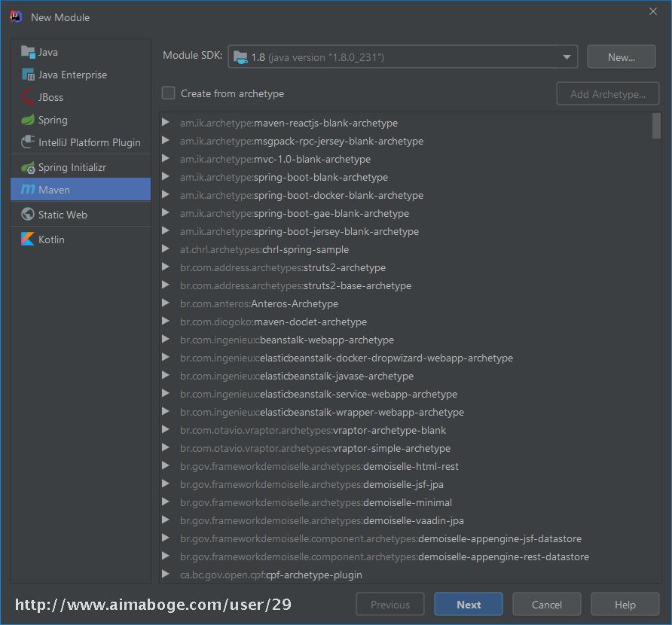Viewport: 672px width, 625px height.
Task: Select elasticbeanstalk-docker-dropwizard-webapp-archetype row text
Action: coord(347,358)
